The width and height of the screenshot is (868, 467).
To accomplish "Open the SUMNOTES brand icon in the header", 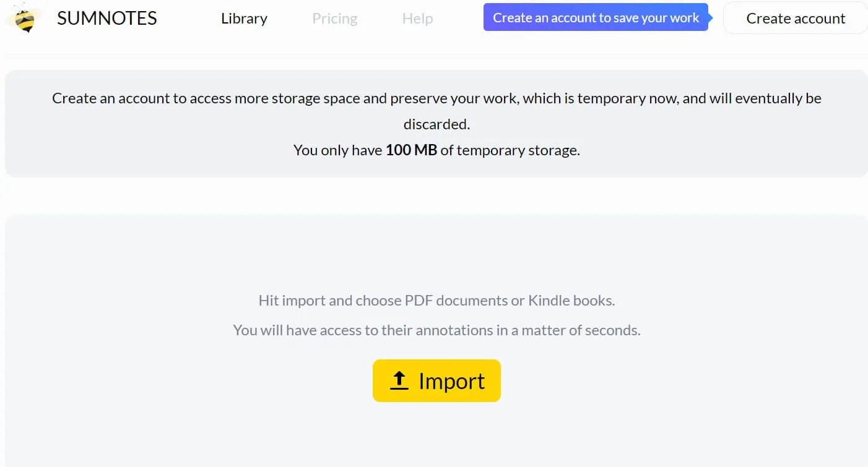I will (23, 17).
